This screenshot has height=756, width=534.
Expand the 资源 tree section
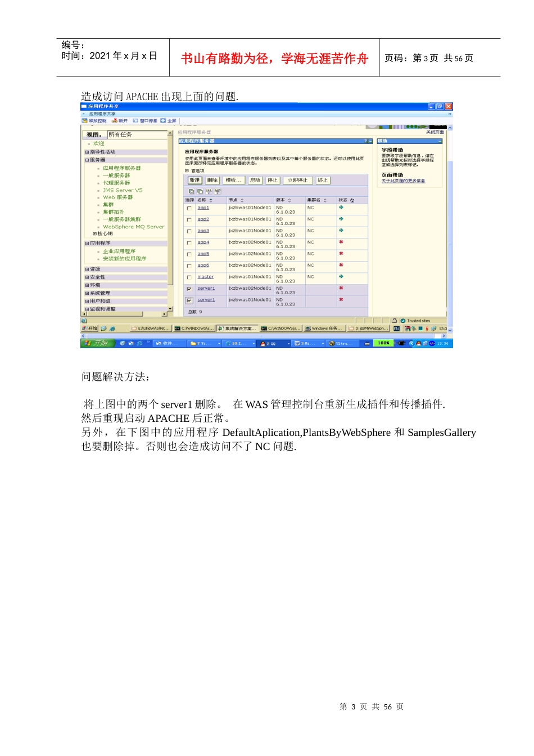point(87,269)
